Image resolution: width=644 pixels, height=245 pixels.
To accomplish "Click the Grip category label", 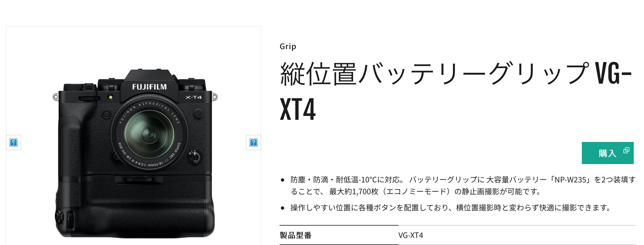I will tap(288, 46).
